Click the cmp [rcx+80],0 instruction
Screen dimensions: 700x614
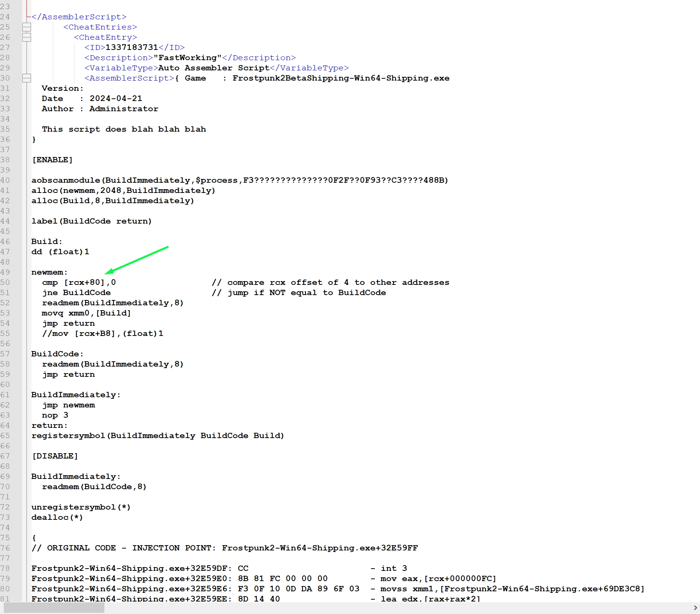[x=79, y=283]
